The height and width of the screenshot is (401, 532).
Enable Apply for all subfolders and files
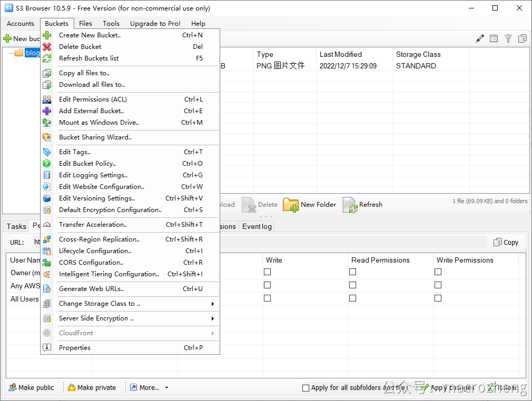306,388
